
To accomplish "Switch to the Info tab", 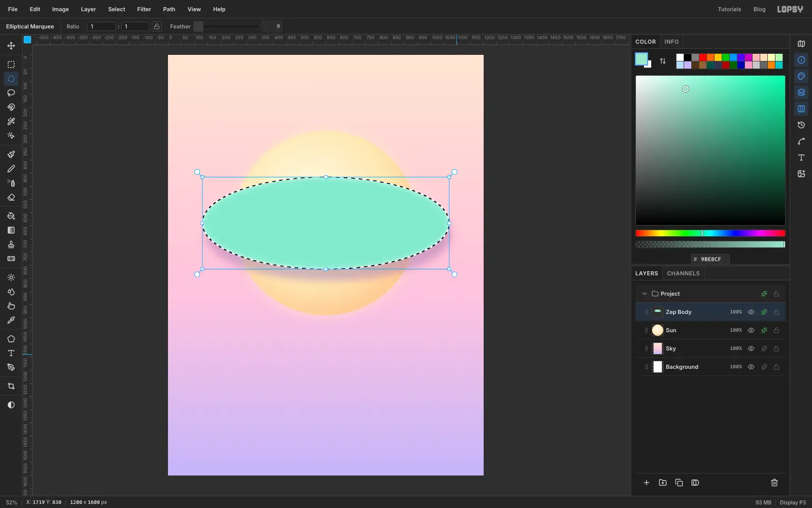I will [x=671, y=42].
